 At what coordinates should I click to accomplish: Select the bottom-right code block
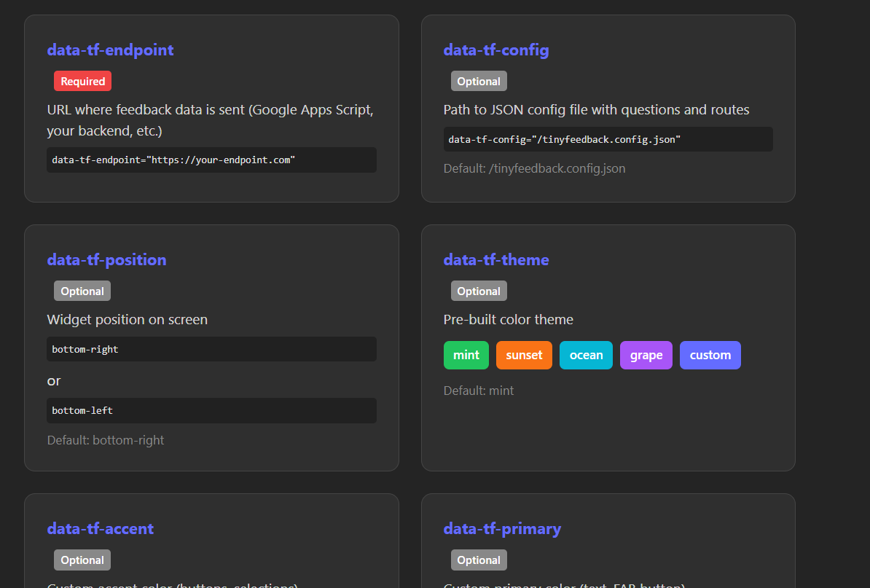211,350
